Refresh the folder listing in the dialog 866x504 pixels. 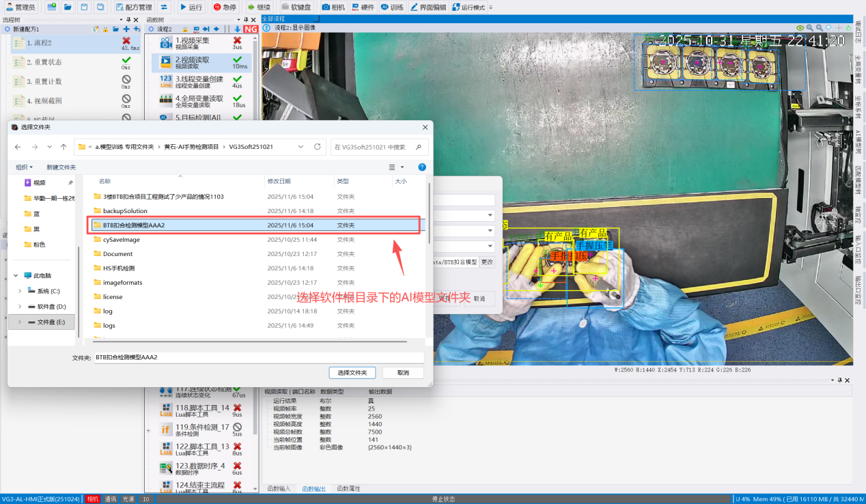(x=318, y=147)
